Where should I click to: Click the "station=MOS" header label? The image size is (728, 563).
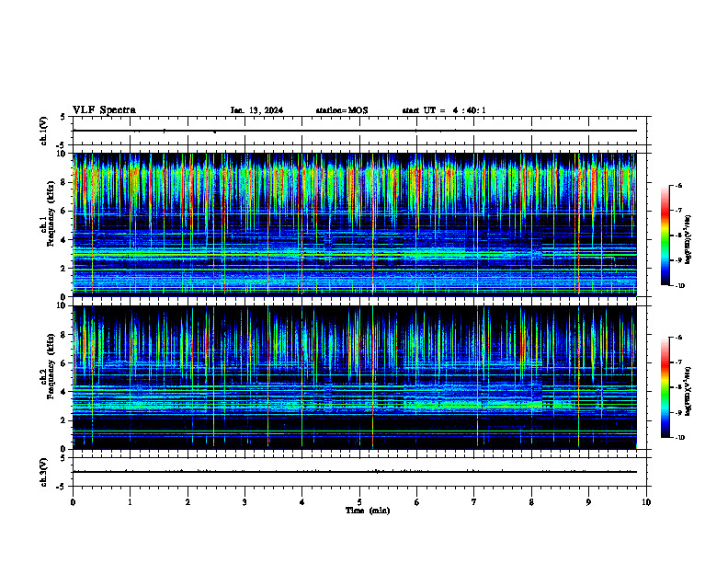342,110
